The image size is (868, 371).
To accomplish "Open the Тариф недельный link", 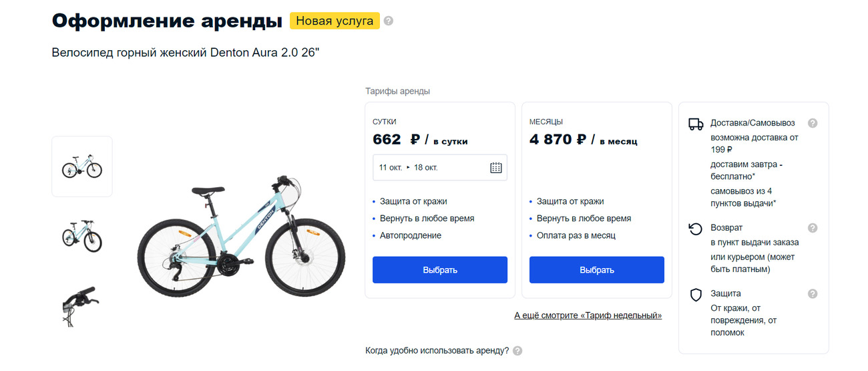I will [x=588, y=316].
